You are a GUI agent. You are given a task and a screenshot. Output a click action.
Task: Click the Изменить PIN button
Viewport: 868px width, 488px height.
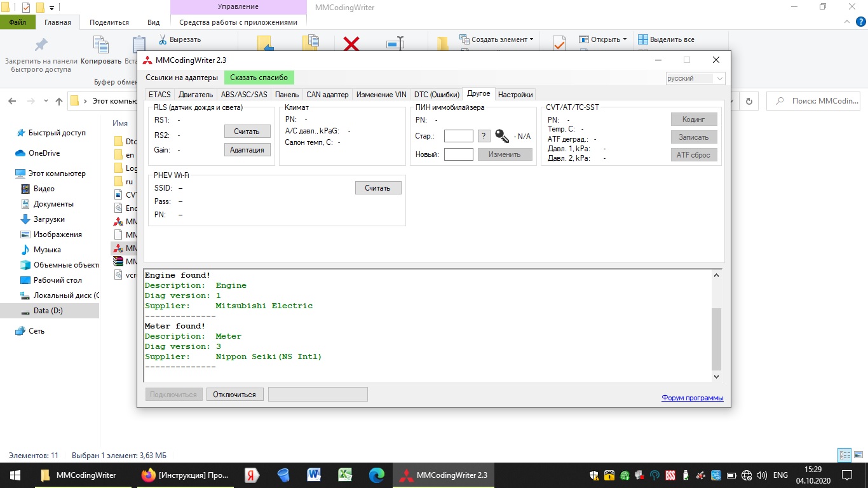[x=505, y=154]
